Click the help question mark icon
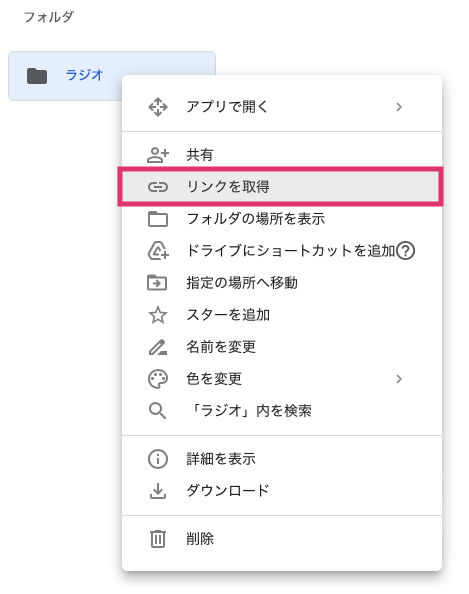This screenshot has height=594, width=469. (405, 251)
